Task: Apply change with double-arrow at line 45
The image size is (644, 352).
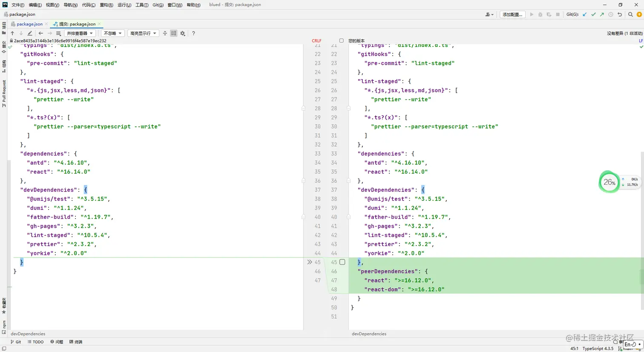Action: pos(310,262)
